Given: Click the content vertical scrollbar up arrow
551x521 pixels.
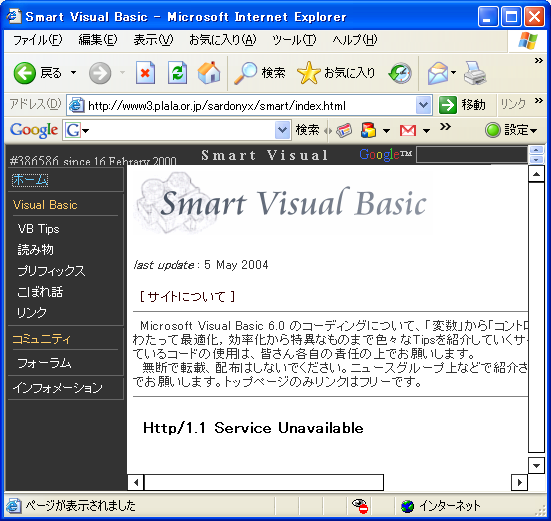Looking at the screenshot, I should point(536,174).
